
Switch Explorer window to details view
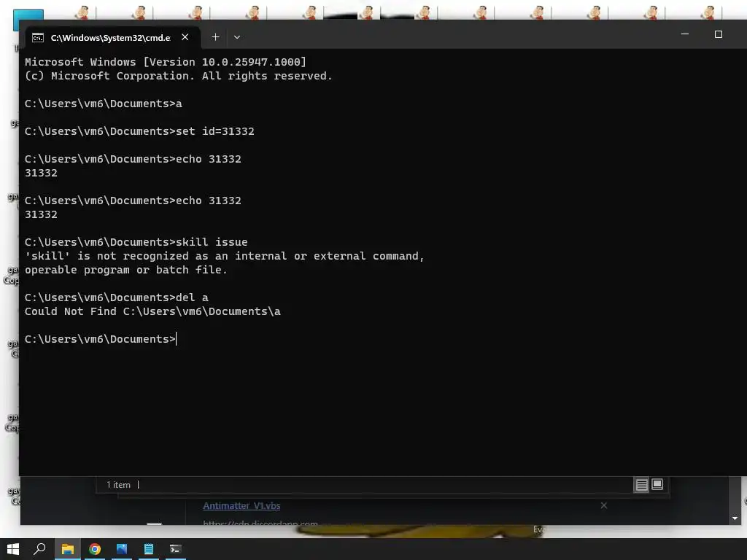(642, 485)
